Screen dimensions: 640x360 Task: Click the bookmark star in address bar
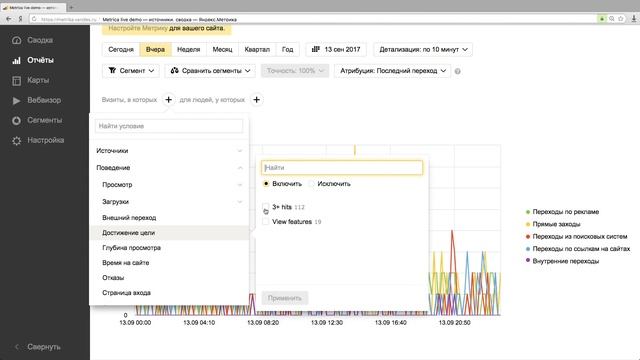click(x=621, y=19)
